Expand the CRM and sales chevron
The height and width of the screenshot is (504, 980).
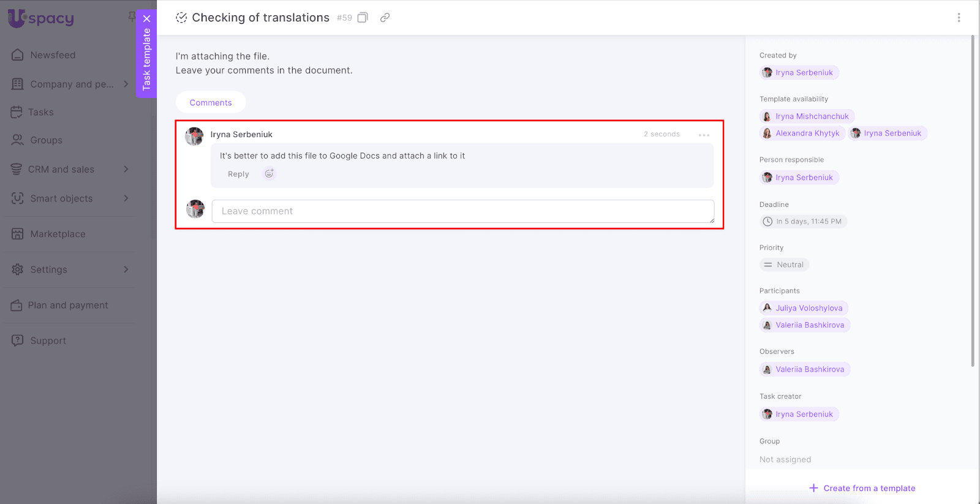[126, 169]
